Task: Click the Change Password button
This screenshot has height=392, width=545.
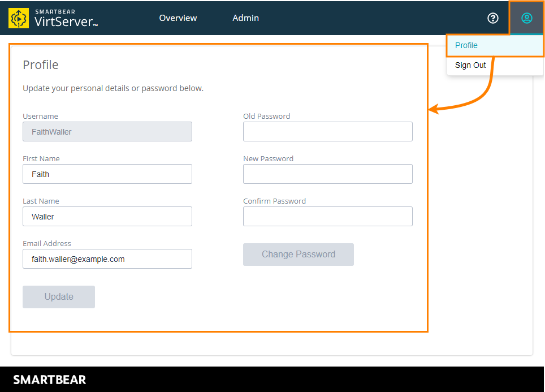Action: [298, 255]
